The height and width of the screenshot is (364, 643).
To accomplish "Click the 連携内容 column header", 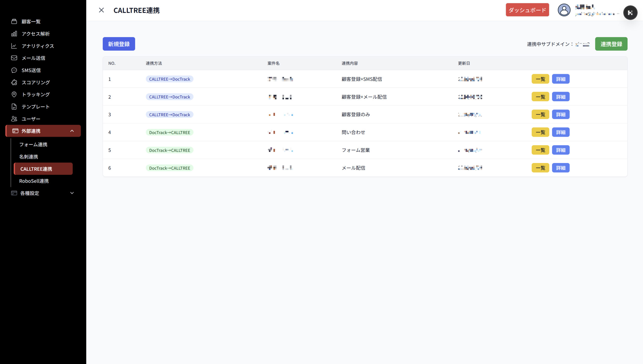I will click(x=350, y=63).
